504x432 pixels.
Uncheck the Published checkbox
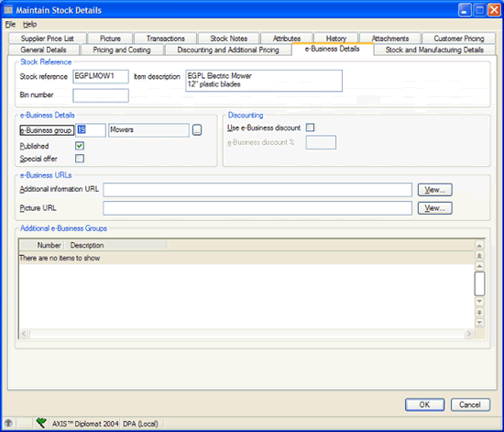(80, 146)
